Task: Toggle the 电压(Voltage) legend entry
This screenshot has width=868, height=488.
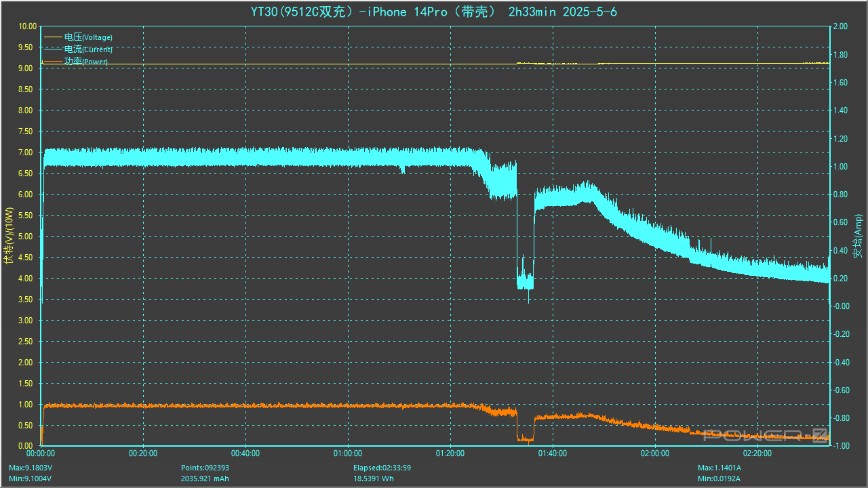Action: (88, 37)
